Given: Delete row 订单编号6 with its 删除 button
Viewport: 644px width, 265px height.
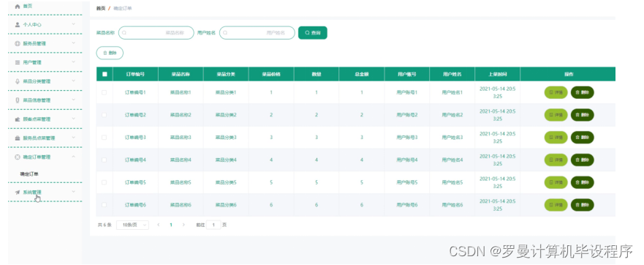Looking at the screenshot, I should pos(582,204).
